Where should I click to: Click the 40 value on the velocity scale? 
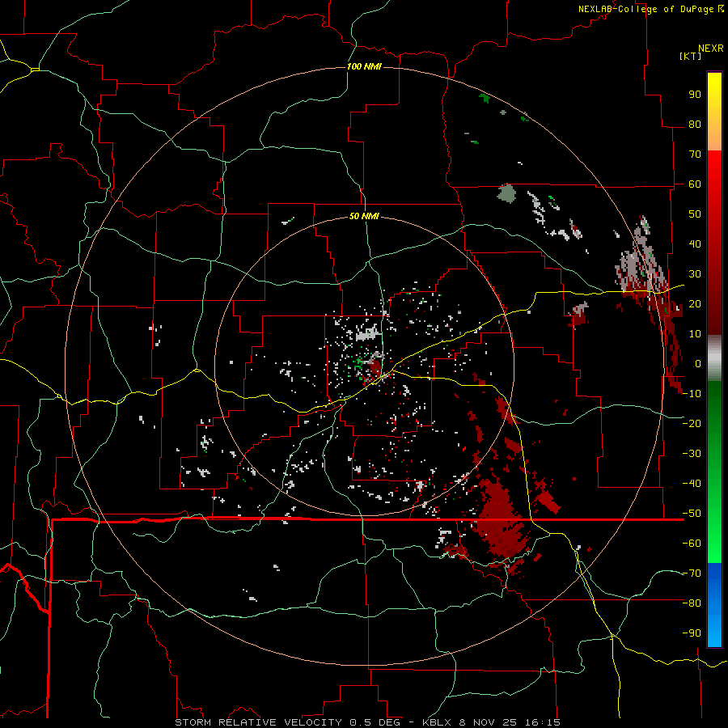(x=695, y=244)
